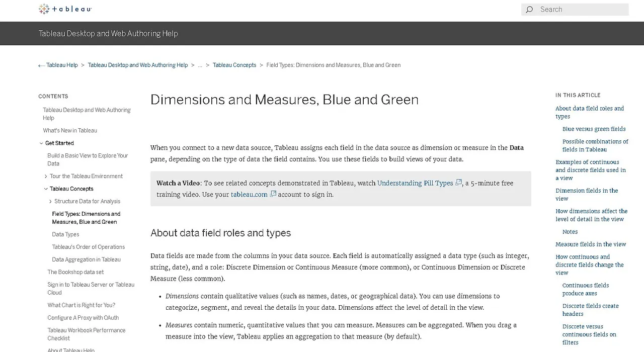Jump to How continuous and discrete fields change view
The width and height of the screenshot is (644, 352).
pyautogui.click(x=590, y=266)
